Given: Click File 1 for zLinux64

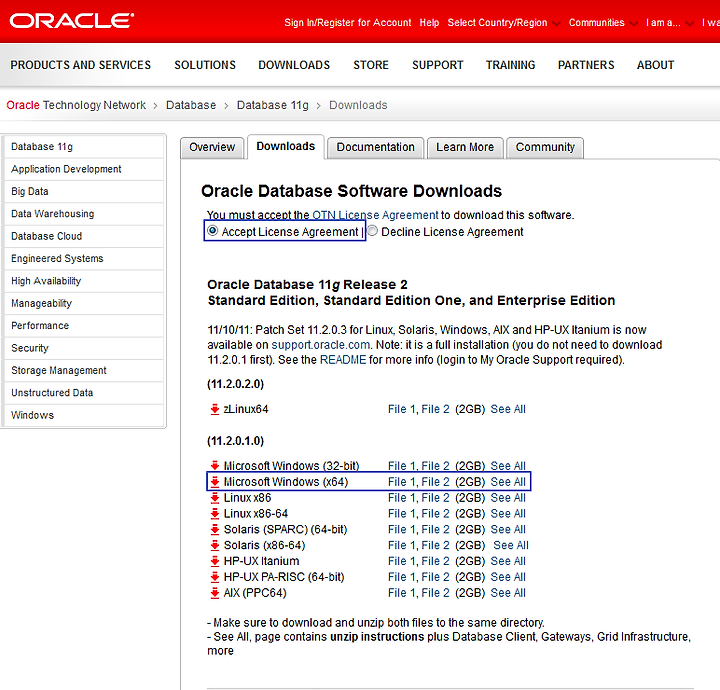Looking at the screenshot, I should (x=402, y=409).
